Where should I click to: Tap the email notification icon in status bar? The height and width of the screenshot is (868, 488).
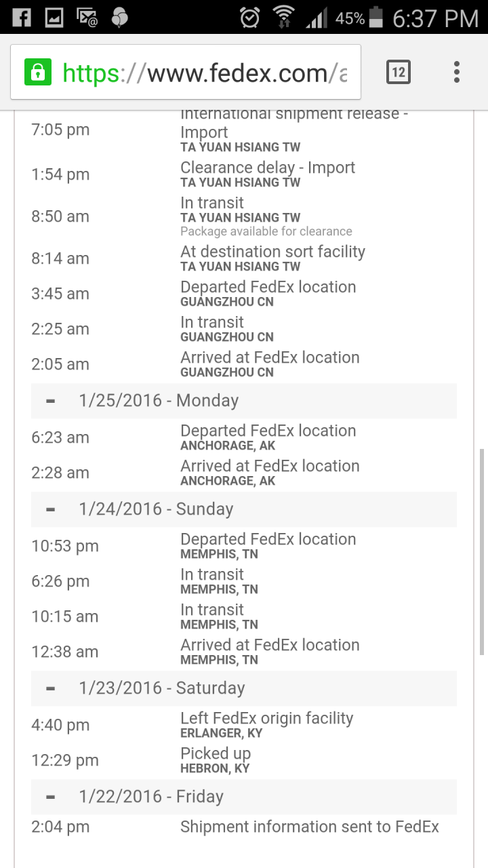click(87, 18)
